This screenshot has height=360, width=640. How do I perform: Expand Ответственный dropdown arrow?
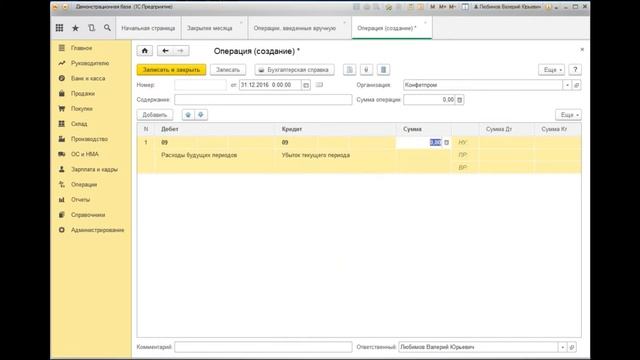tap(562, 347)
